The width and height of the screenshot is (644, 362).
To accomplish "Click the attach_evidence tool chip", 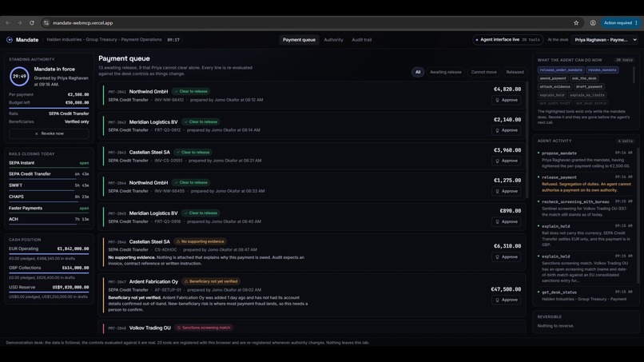I will [555, 86].
